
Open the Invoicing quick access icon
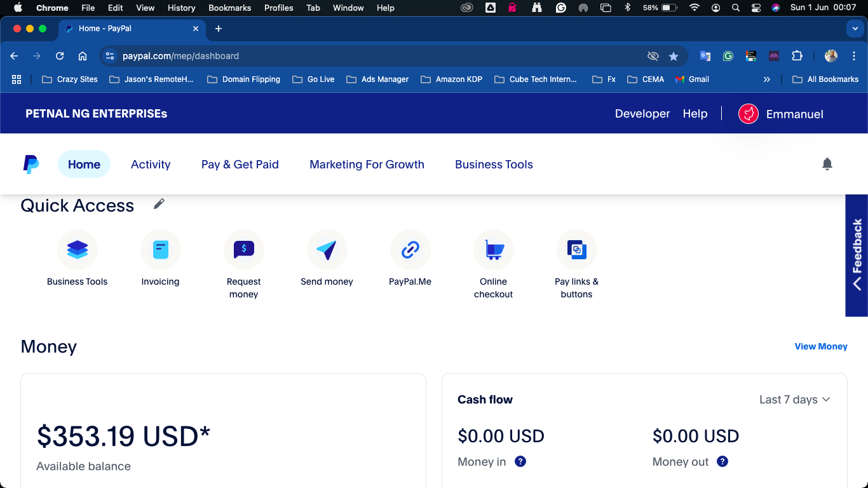[161, 250]
